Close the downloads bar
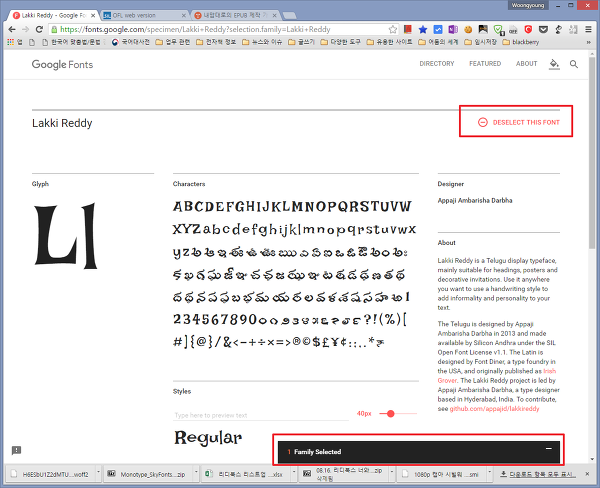600x488 pixels. click(x=587, y=474)
